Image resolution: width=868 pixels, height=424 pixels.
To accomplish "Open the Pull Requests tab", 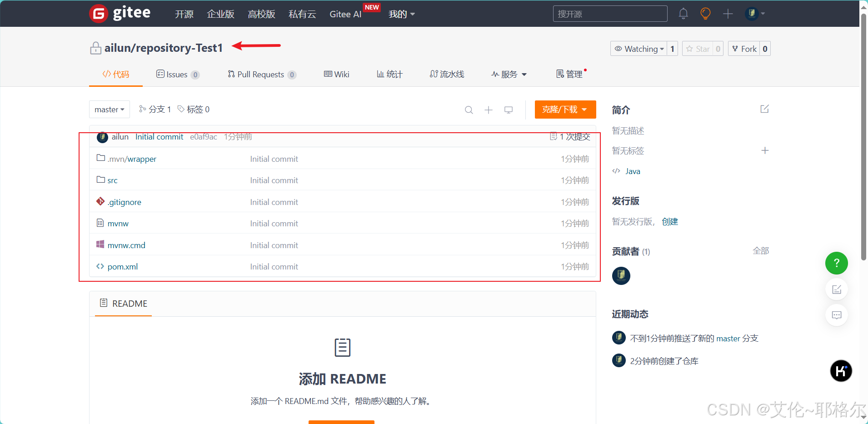I will (x=262, y=74).
